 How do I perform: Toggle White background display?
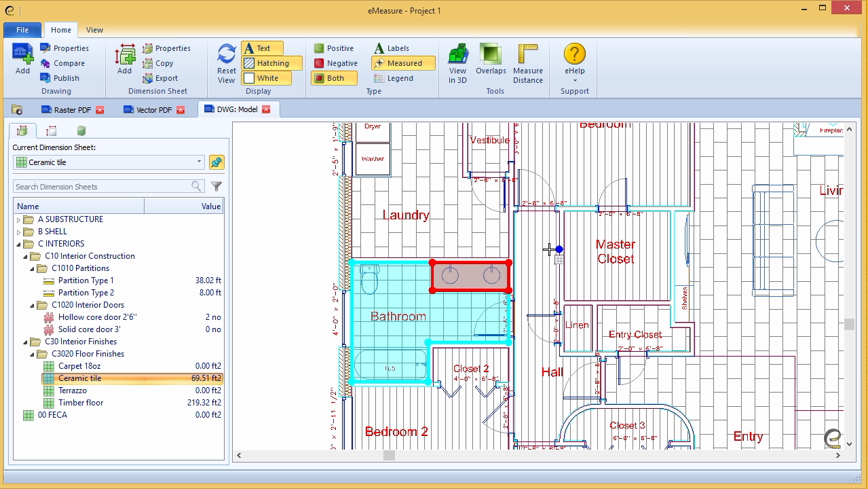point(266,78)
